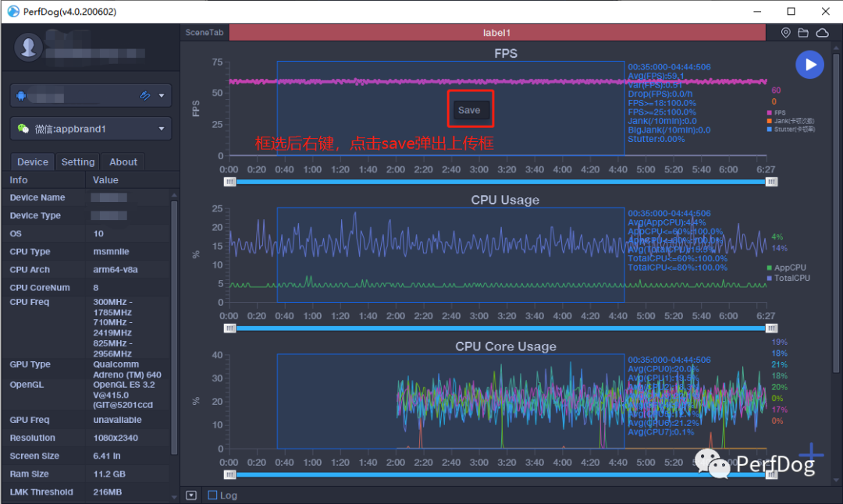
Task: Click the Android device icon
Action: pos(21,96)
